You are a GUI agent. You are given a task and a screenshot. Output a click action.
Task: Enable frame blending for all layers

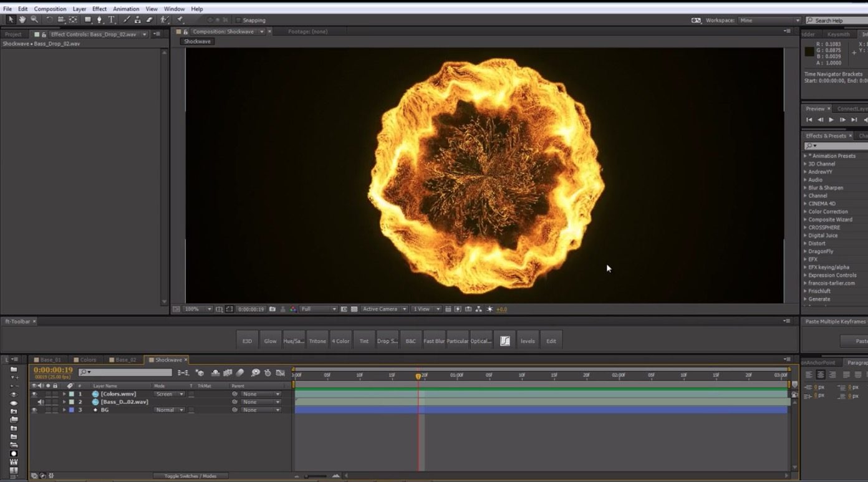coord(226,373)
